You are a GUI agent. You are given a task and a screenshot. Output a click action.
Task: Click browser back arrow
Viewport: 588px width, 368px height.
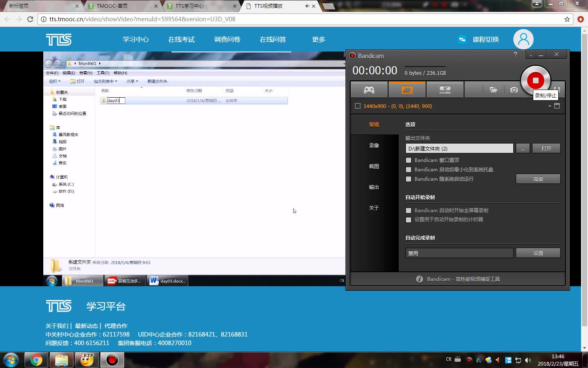coord(7,19)
